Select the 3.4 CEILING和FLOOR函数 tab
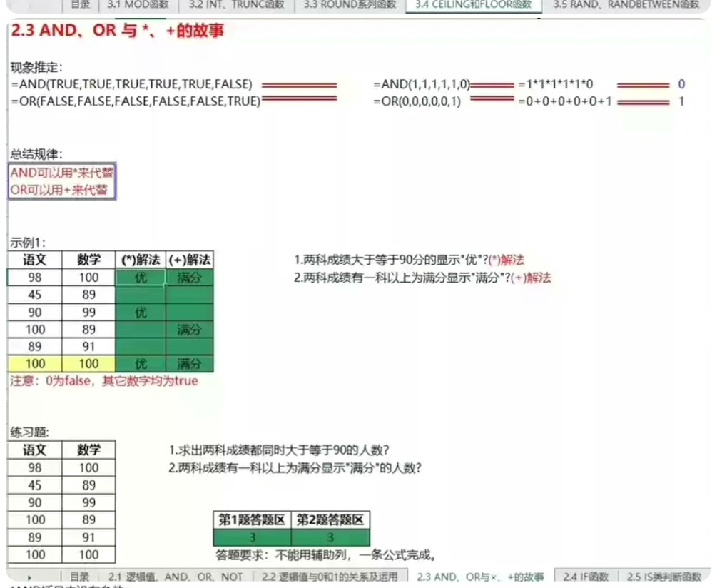 473,5
